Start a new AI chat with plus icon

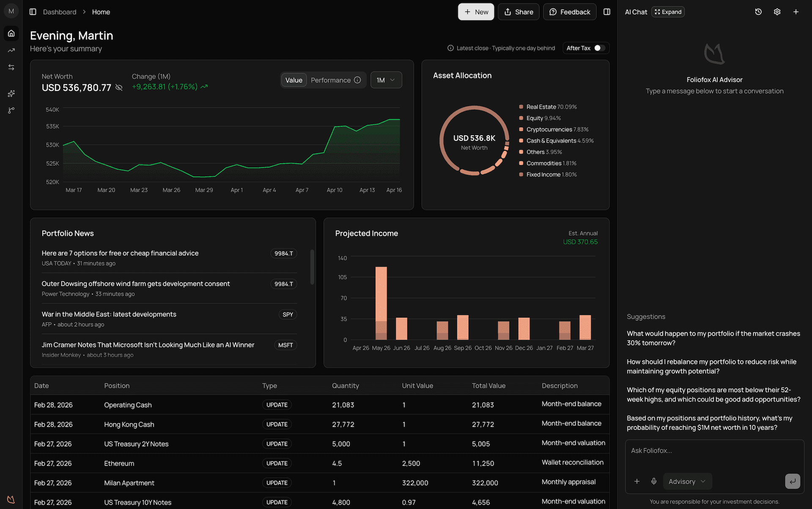coord(796,12)
